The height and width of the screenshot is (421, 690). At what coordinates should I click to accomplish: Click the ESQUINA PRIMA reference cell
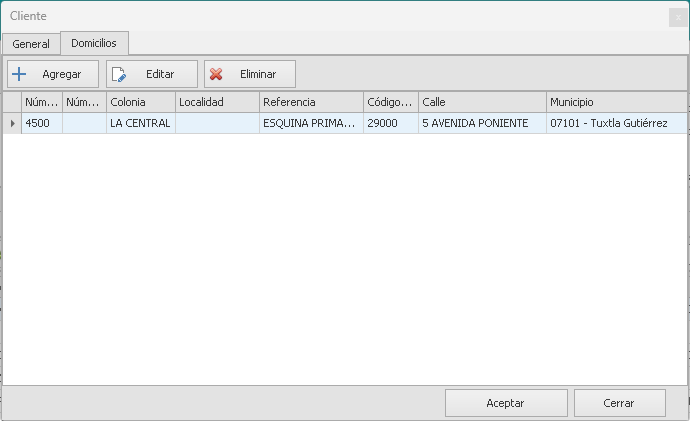(310, 123)
